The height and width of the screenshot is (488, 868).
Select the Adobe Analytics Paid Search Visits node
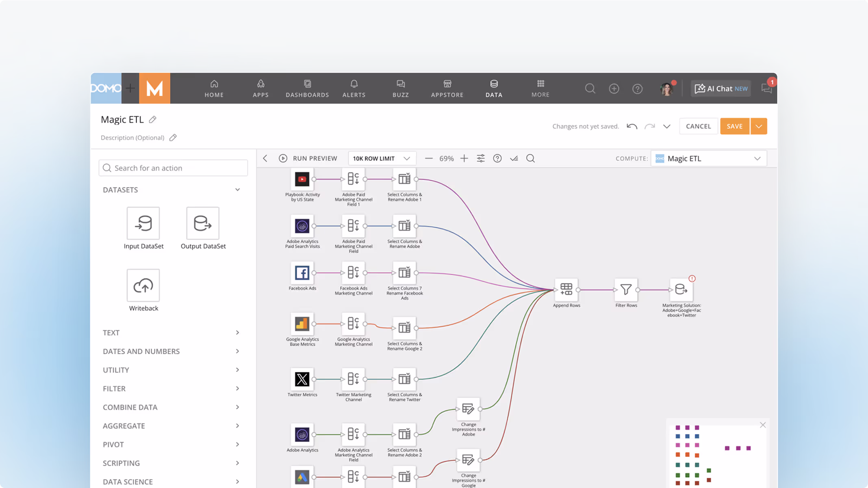[302, 226]
